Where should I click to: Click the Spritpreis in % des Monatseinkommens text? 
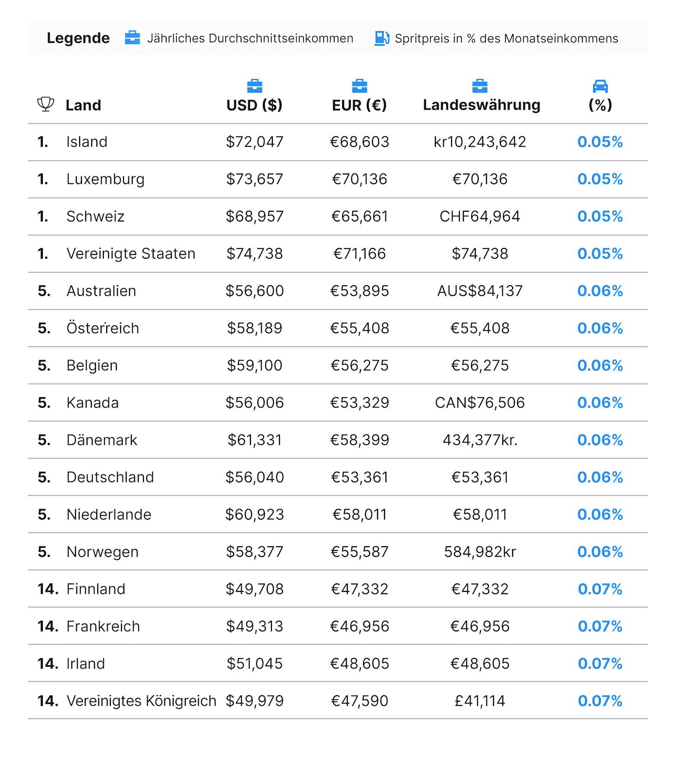click(x=507, y=38)
